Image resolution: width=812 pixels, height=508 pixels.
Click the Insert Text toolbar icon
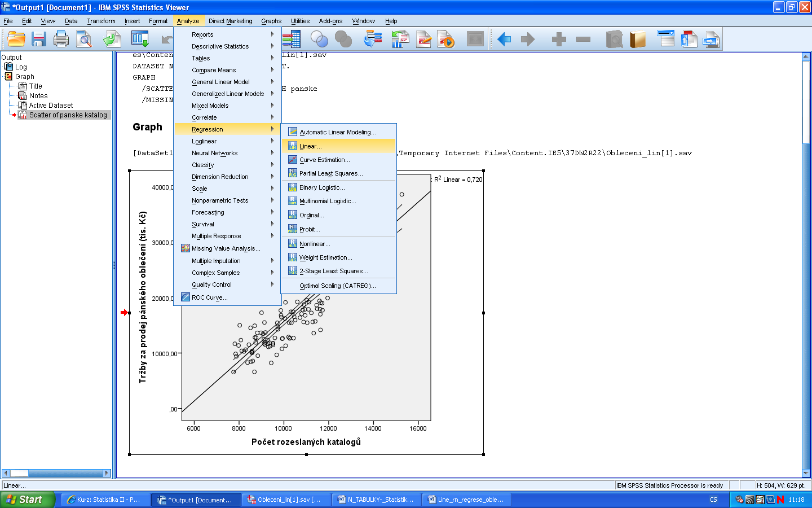click(x=712, y=39)
